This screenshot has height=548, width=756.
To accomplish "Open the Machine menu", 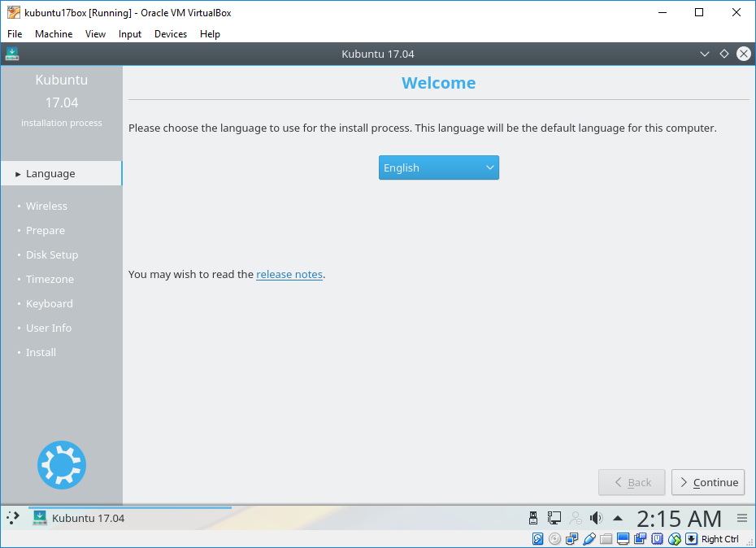I will pyautogui.click(x=54, y=34).
